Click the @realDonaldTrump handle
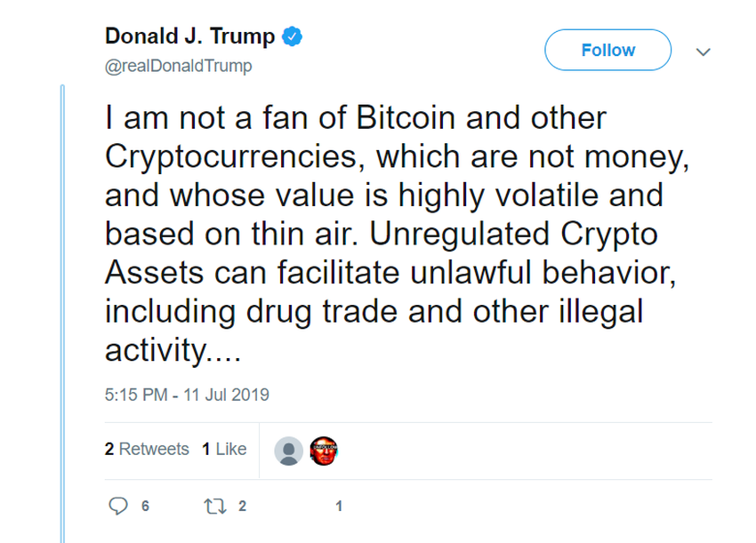The height and width of the screenshot is (543, 756). pyautogui.click(x=177, y=65)
